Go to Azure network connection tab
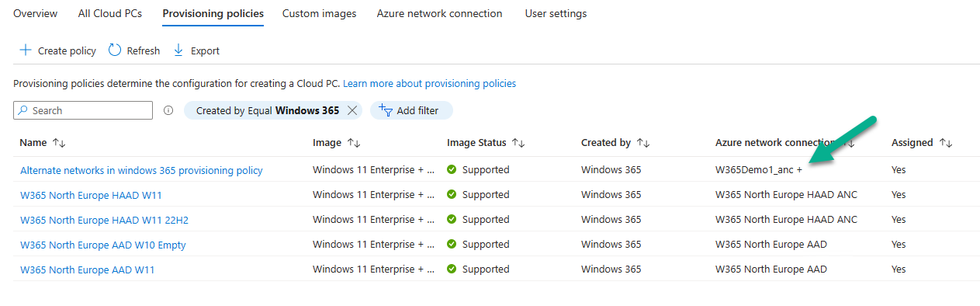 click(439, 14)
